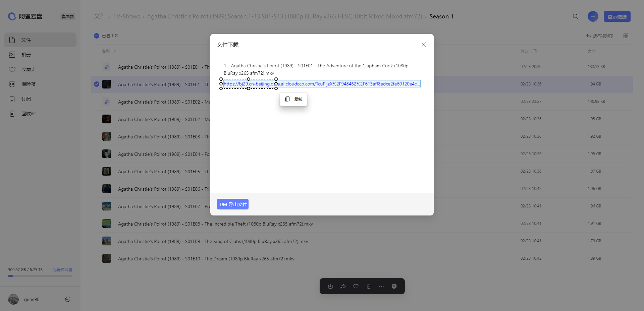Click the download icon in bottom toolbar
Image resolution: width=644 pixels, height=311 pixels.
coord(330,286)
